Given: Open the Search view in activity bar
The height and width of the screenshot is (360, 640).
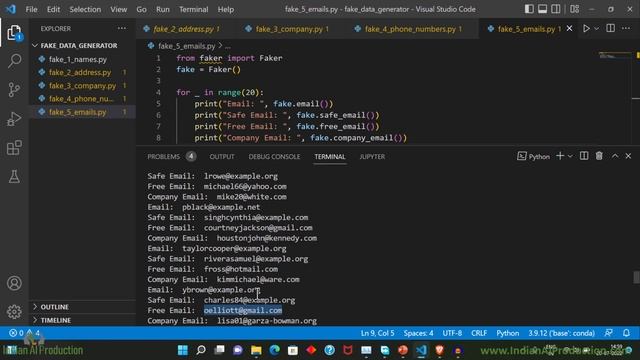Looking at the screenshot, I should [x=14, y=61].
